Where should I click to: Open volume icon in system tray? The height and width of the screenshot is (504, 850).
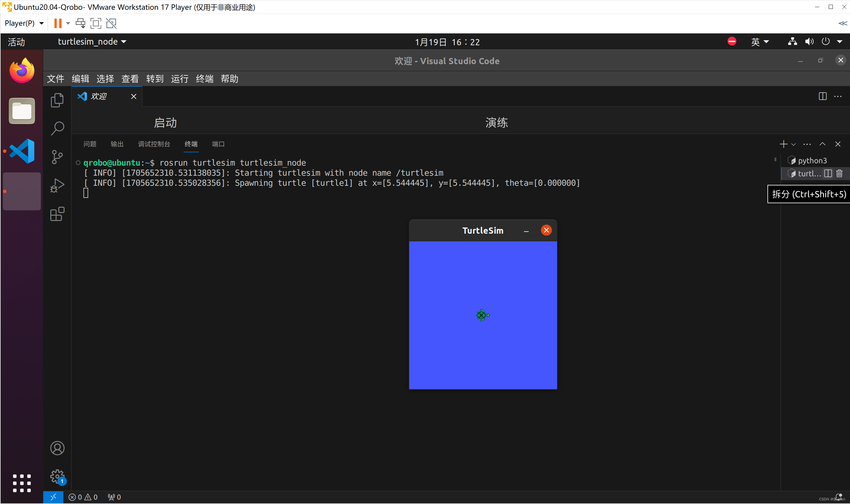809,42
